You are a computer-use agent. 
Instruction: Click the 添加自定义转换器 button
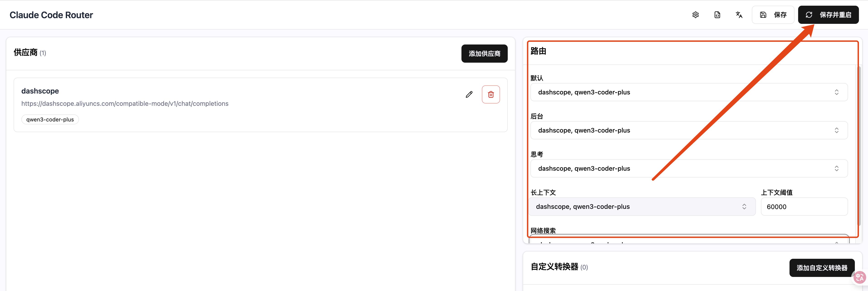(x=822, y=268)
